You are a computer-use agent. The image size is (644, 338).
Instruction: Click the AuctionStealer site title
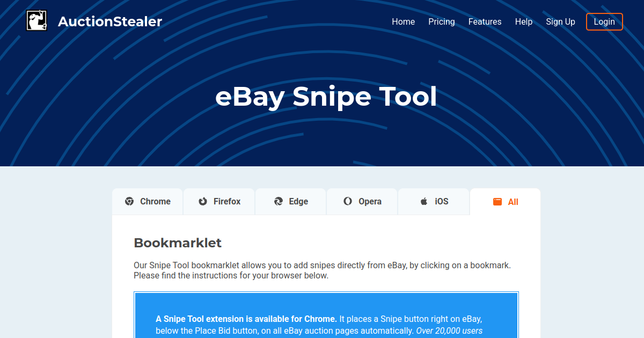point(110,21)
